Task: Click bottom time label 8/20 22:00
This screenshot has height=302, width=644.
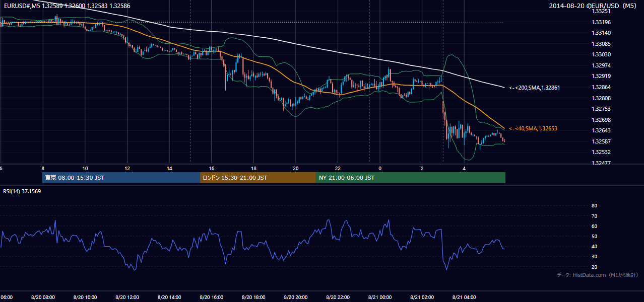Action: 338,297
